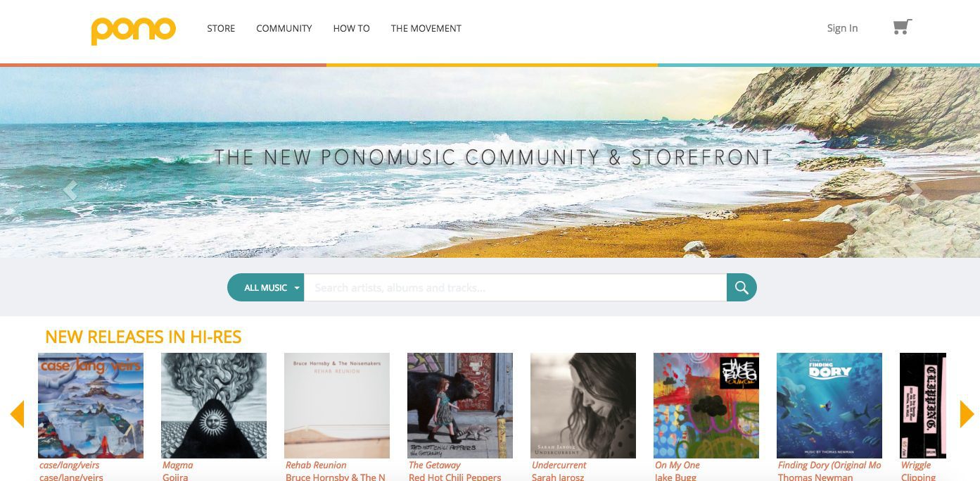Click the Pono logo
The image size is (980, 481).
pyautogui.click(x=133, y=30)
